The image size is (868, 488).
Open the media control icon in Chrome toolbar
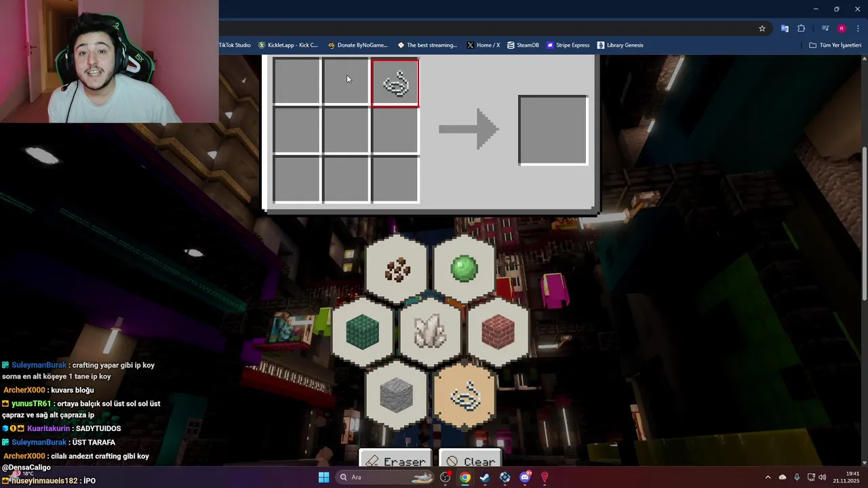click(x=825, y=28)
